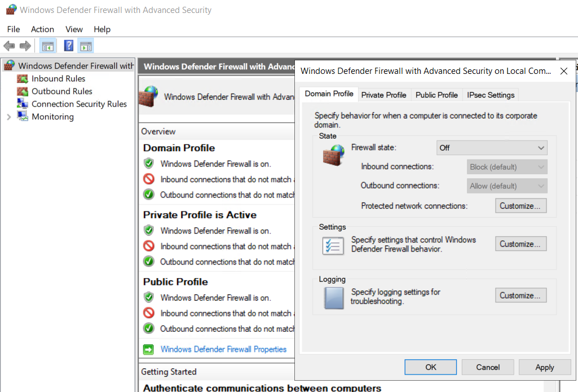The height and width of the screenshot is (392, 578).
Task: Click the Back arrow toolbar icon
Action: click(x=9, y=46)
